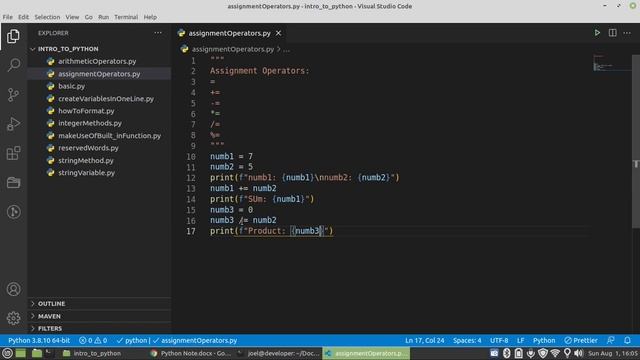Select Python 3.8.10 64-bit interpreter
This screenshot has width=640, height=360.
pos(39,340)
